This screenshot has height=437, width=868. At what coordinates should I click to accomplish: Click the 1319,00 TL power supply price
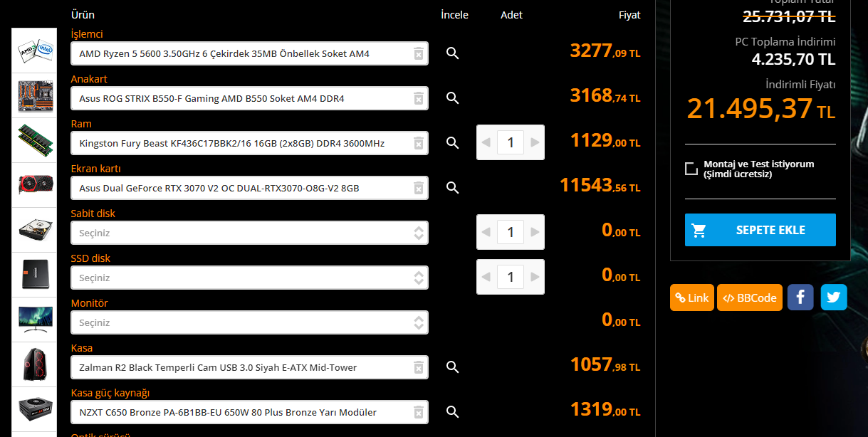coord(605,409)
